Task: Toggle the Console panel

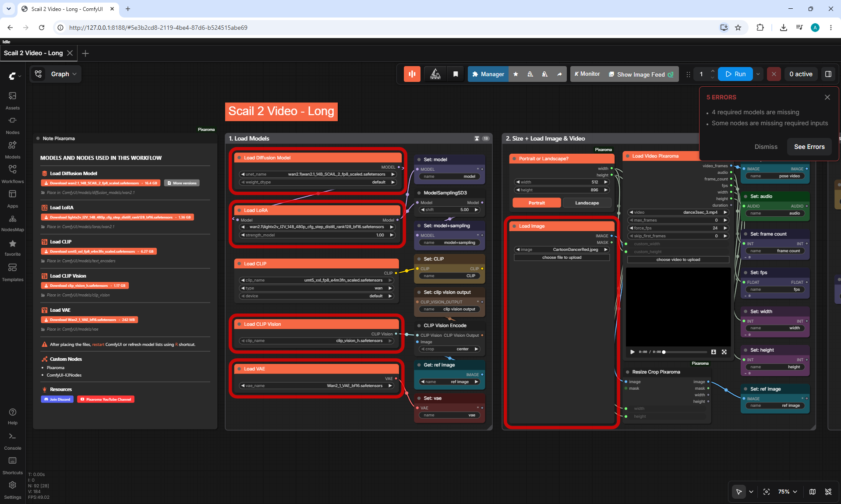Action: (x=12, y=441)
